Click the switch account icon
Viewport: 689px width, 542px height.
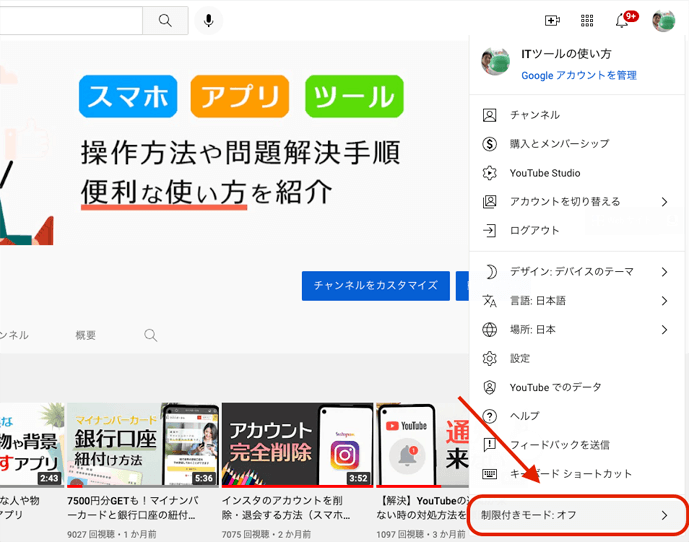[490, 202]
